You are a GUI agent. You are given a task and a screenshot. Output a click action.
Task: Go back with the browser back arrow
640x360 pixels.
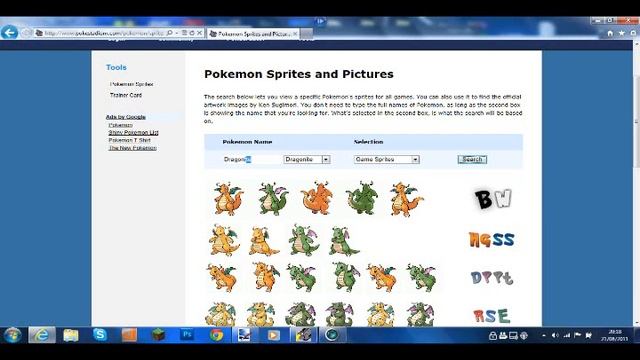coord(9,32)
